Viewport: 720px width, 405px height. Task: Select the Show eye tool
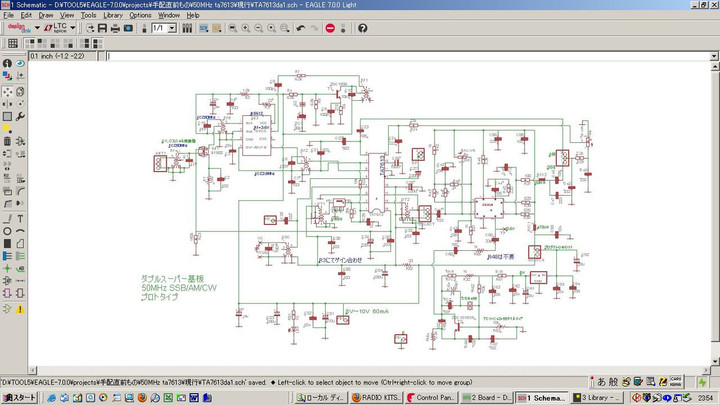pyautogui.click(x=21, y=64)
